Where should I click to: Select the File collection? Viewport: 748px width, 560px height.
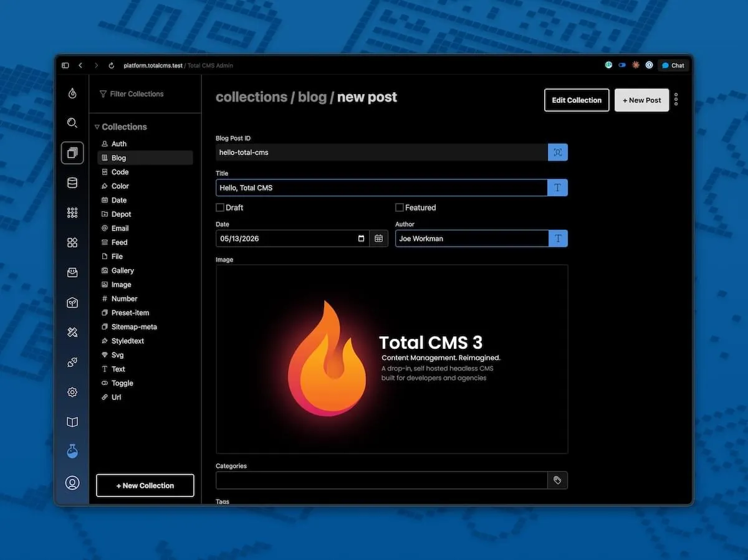(x=145, y=257)
